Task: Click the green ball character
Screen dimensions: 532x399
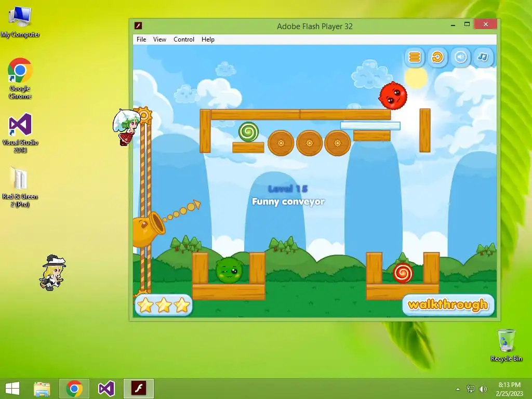Action: [x=229, y=270]
